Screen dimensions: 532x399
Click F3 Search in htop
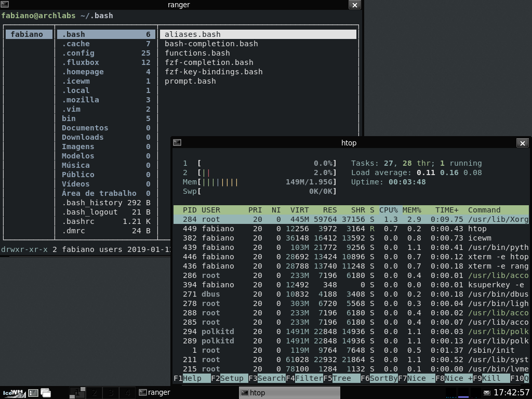(x=267, y=378)
